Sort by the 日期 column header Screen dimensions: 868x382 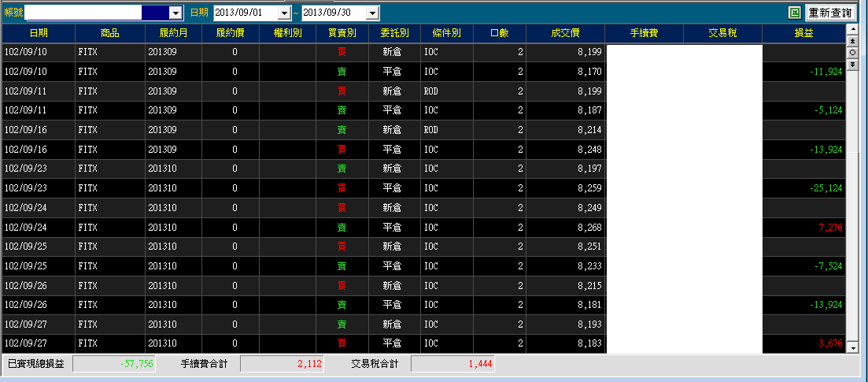tap(39, 33)
